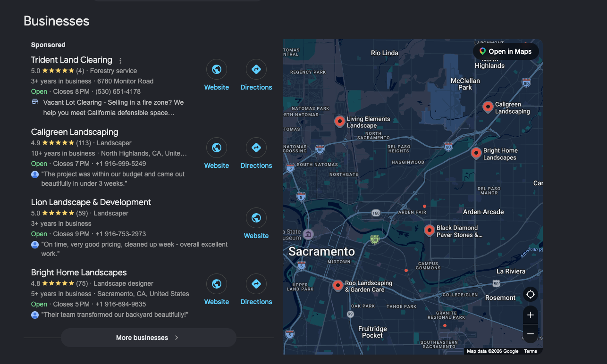
Task: Click the Terms link on map
Action: tap(531, 351)
